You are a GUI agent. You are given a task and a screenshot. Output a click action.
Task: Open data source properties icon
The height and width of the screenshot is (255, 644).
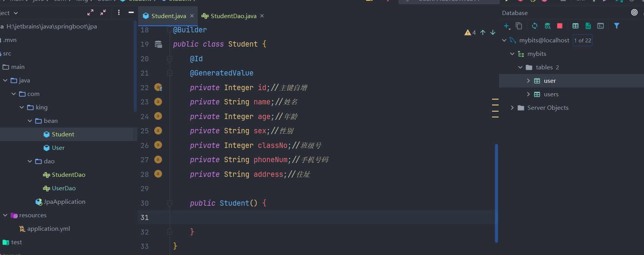[x=547, y=26]
